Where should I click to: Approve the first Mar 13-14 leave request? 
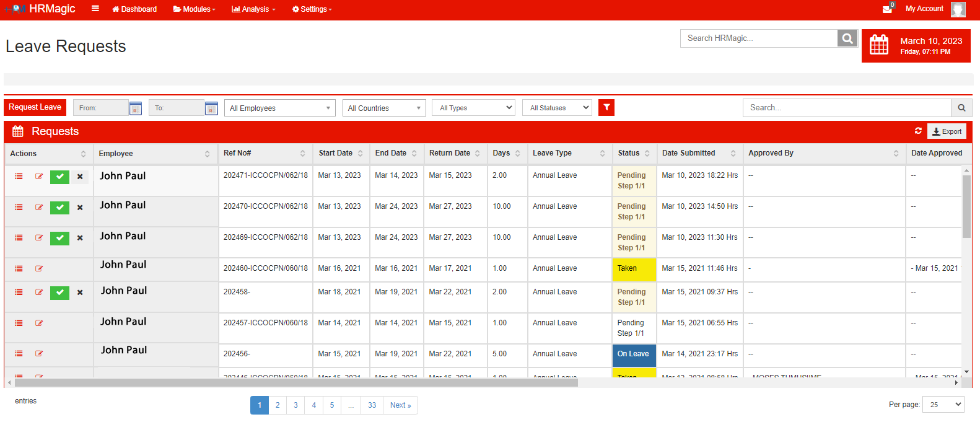pyautogui.click(x=59, y=177)
